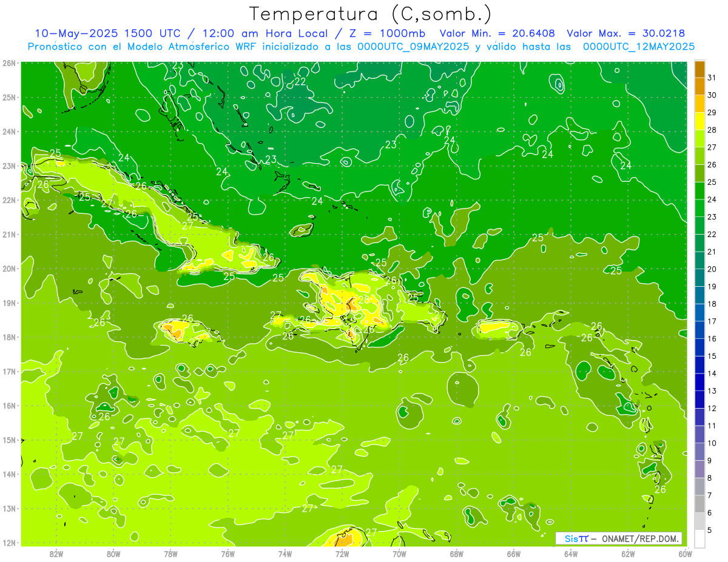
Task: Click the 76W longitude axis label
Action: click(227, 554)
